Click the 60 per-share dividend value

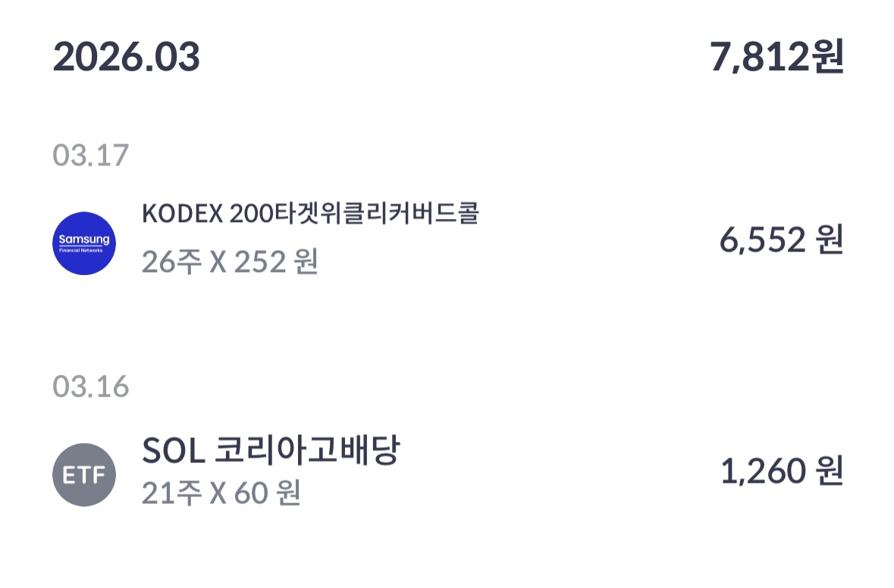tap(252, 493)
